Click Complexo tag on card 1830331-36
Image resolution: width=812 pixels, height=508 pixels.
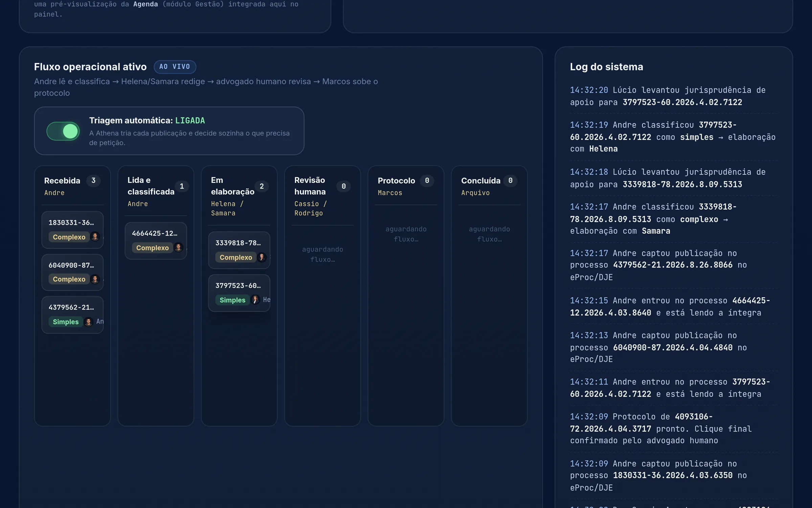(69, 237)
